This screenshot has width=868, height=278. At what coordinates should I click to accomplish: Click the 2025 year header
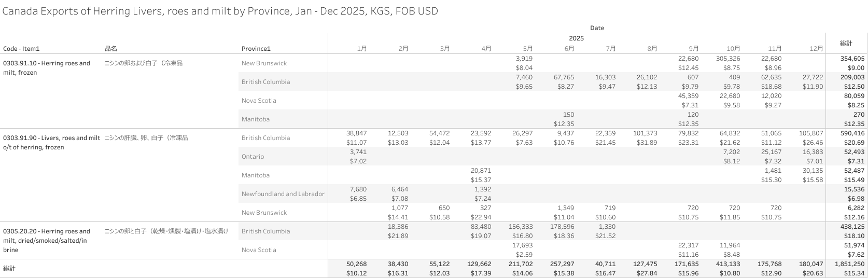click(576, 38)
